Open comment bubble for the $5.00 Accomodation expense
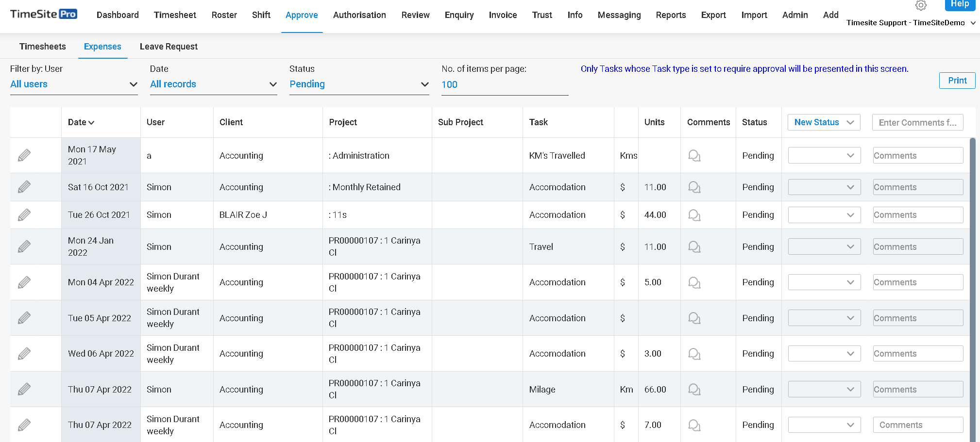The image size is (980, 442). click(693, 282)
